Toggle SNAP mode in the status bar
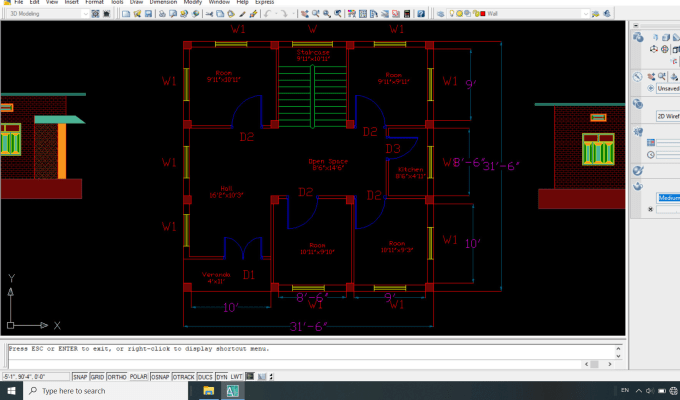Image resolution: width=680 pixels, height=400 pixels. click(80, 377)
